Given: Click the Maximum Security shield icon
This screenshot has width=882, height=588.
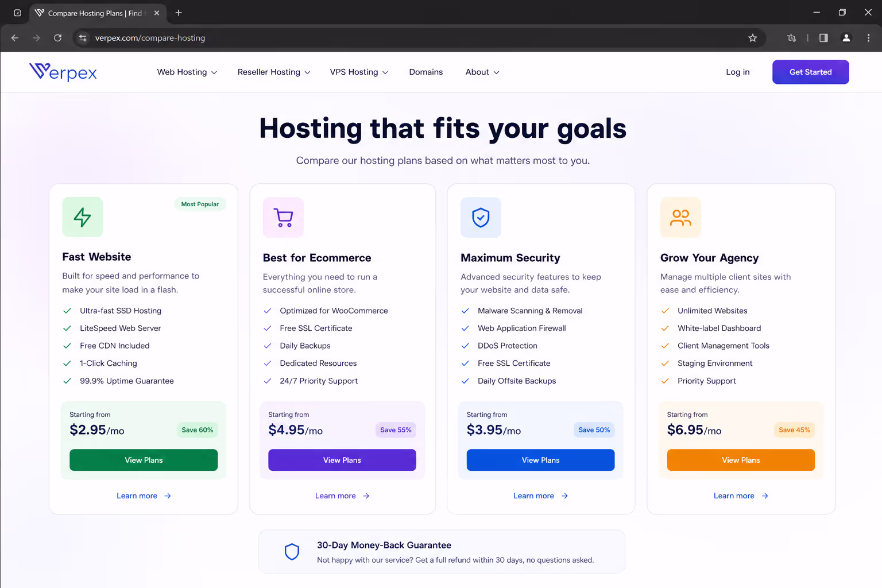Looking at the screenshot, I should 481,218.
